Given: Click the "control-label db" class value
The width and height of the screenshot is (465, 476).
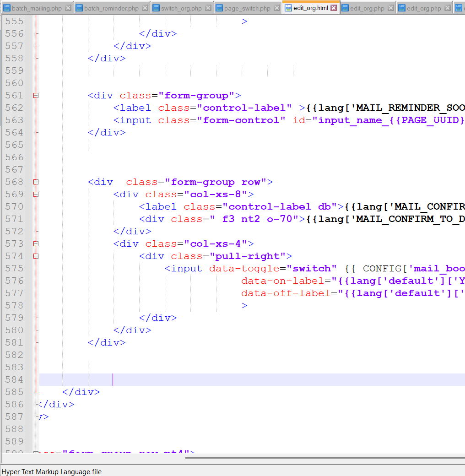Looking at the screenshot, I should [x=280, y=207].
